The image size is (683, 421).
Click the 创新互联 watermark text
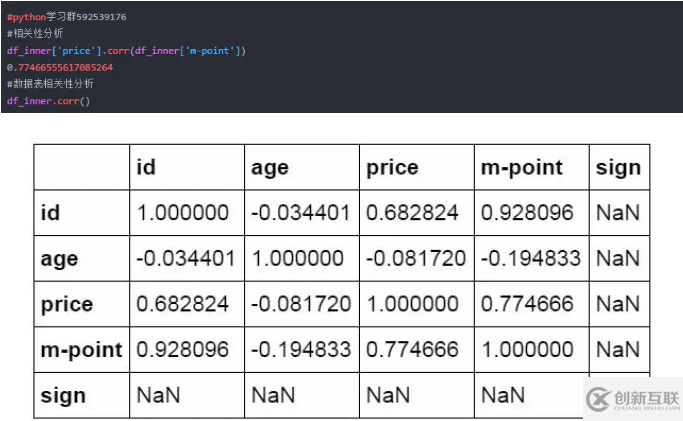point(646,397)
